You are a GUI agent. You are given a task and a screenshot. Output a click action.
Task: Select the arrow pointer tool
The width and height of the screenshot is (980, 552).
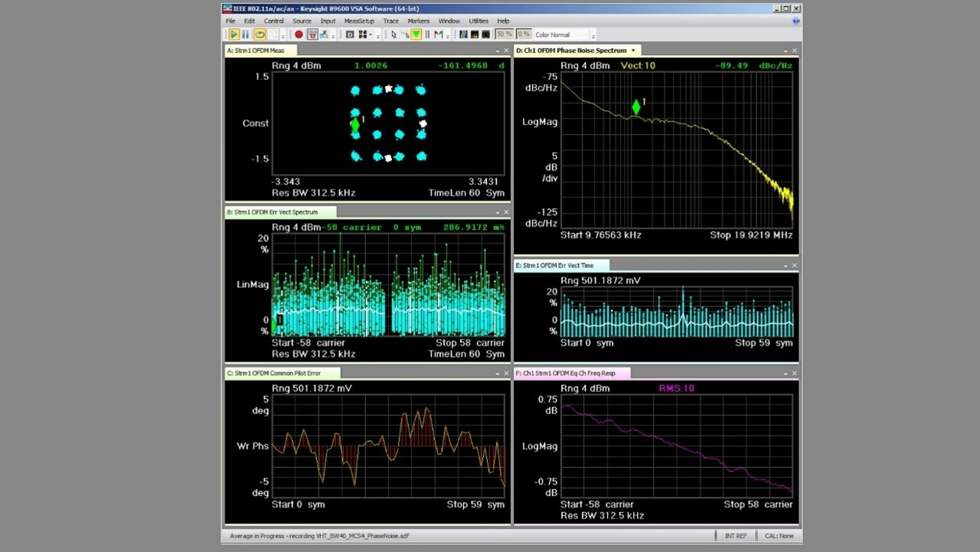click(x=394, y=34)
